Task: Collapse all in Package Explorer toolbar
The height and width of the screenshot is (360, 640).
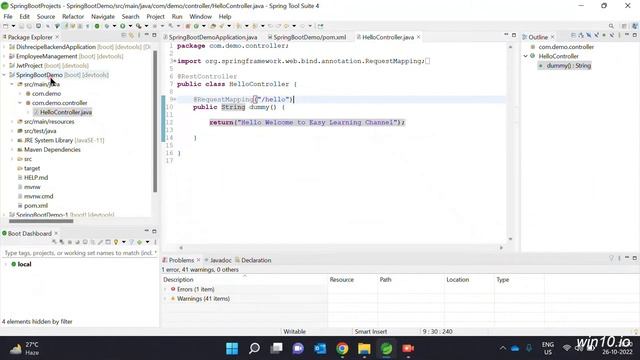Action: (x=124, y=36)
